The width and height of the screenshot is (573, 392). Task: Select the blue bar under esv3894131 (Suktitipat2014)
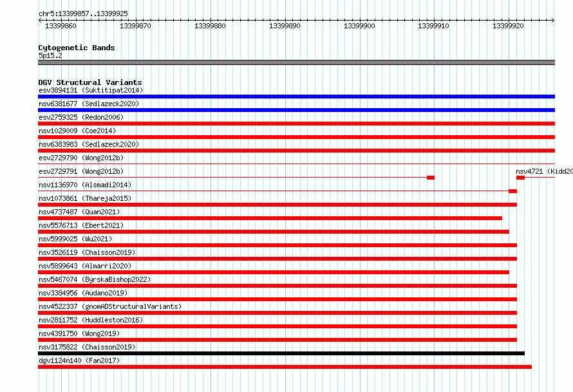pos(296,97)
